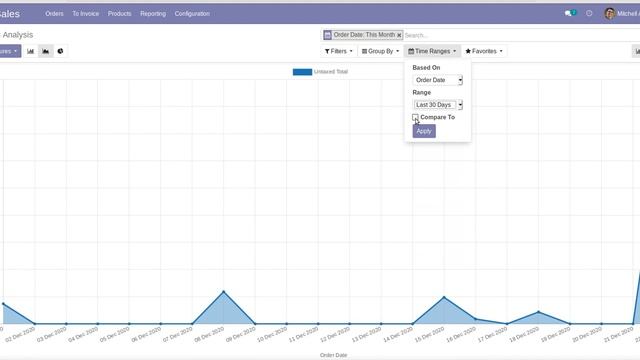The width and height of the screenshot is (640, 360).
Task: Click the search input field
Action: point(518,35)
